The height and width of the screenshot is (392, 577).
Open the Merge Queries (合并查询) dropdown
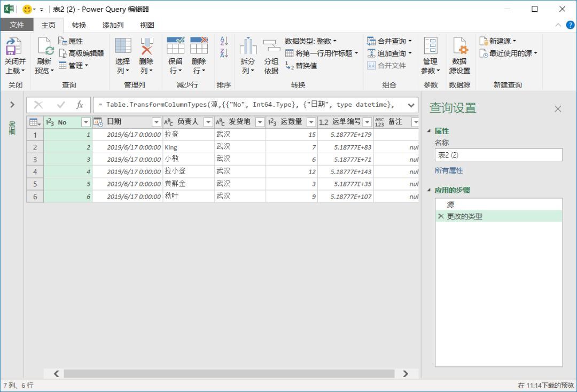tap(389, 41)
